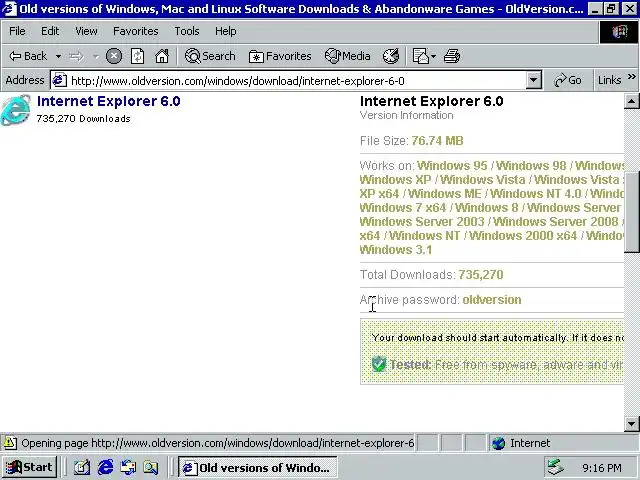
Task: Click the Internet Explorer 6.0 logo image
Action: (x=16, y=110)
